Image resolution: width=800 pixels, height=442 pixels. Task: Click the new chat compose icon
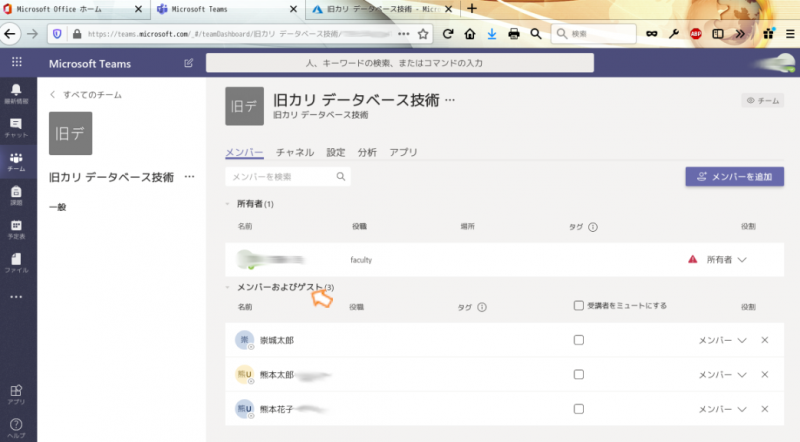(x=189, y=63)
